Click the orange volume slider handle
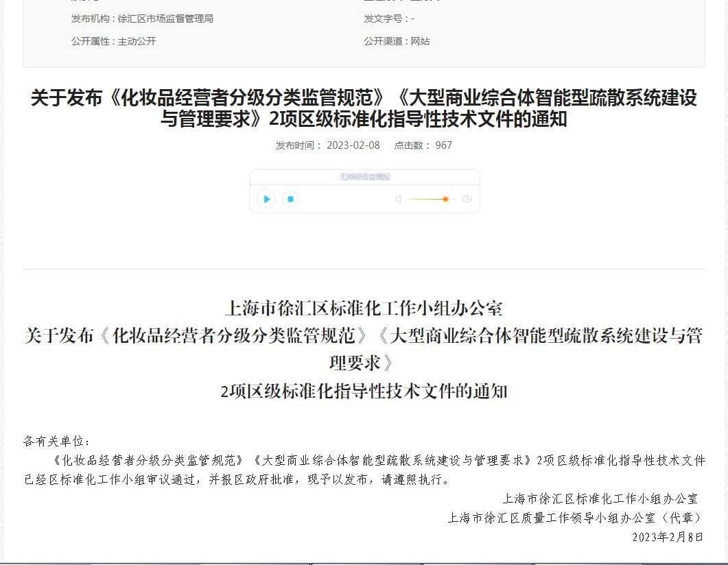Image resolution: width=728 pixels, height=565 pixels. (445, 199)
